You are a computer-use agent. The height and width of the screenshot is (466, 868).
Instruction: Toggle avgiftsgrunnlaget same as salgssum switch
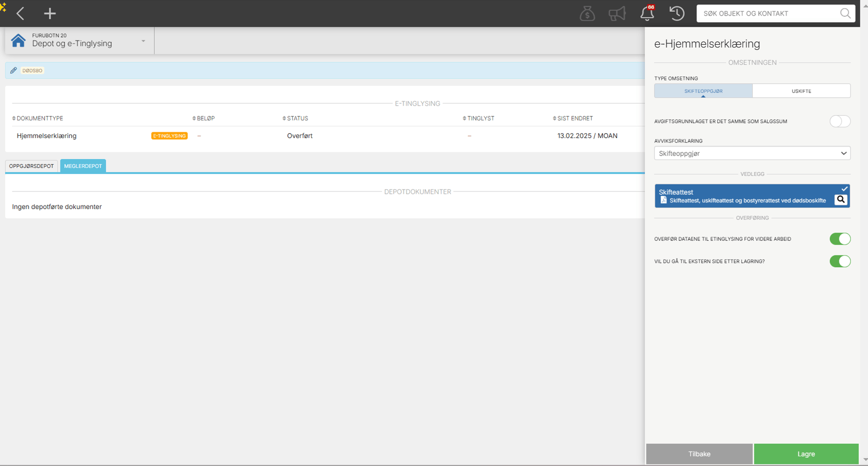tap(840, 121)
